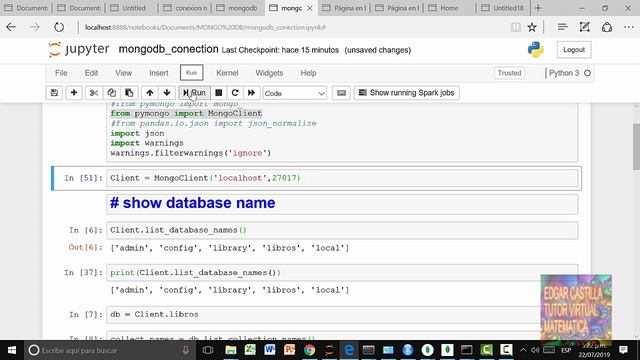Click the Edge share icon

[x=607, y=27]
